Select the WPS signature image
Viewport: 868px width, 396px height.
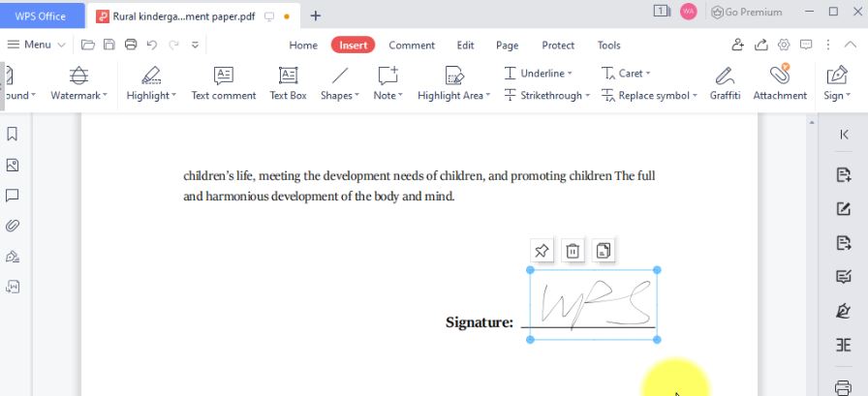tap(594, 305)
